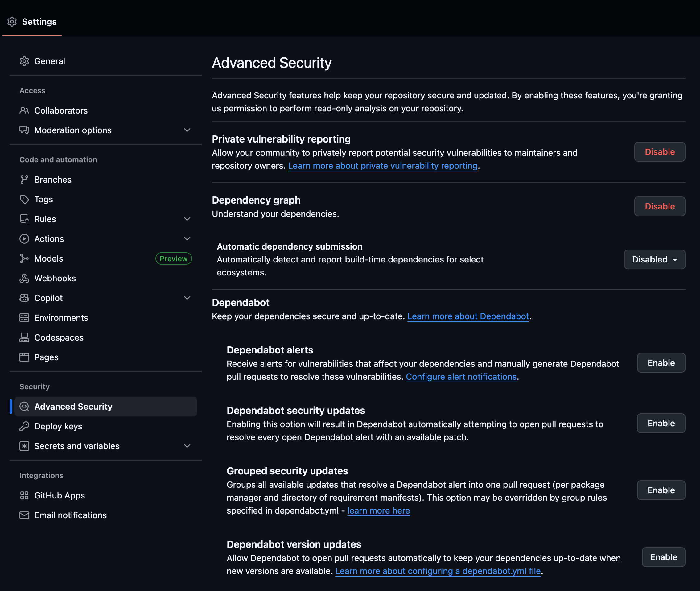Click the Actions play-circle icon
The image size is (700, 591).
coord(24,239)
